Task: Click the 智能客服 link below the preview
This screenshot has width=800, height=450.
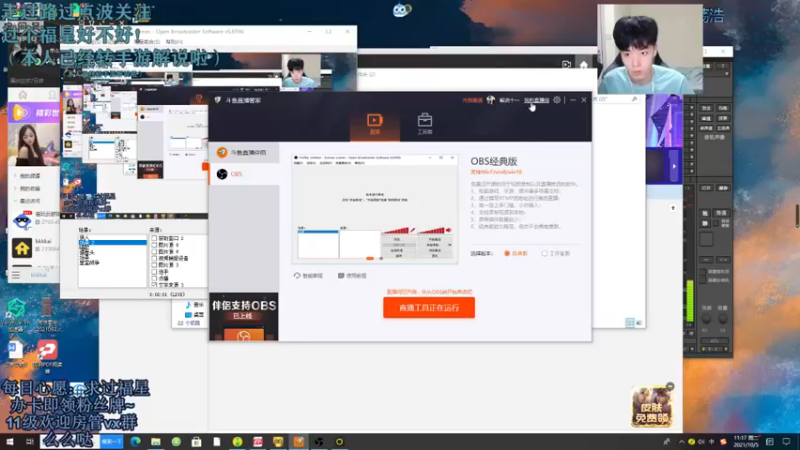Action: pyautogui.click(x=308, y=276)
